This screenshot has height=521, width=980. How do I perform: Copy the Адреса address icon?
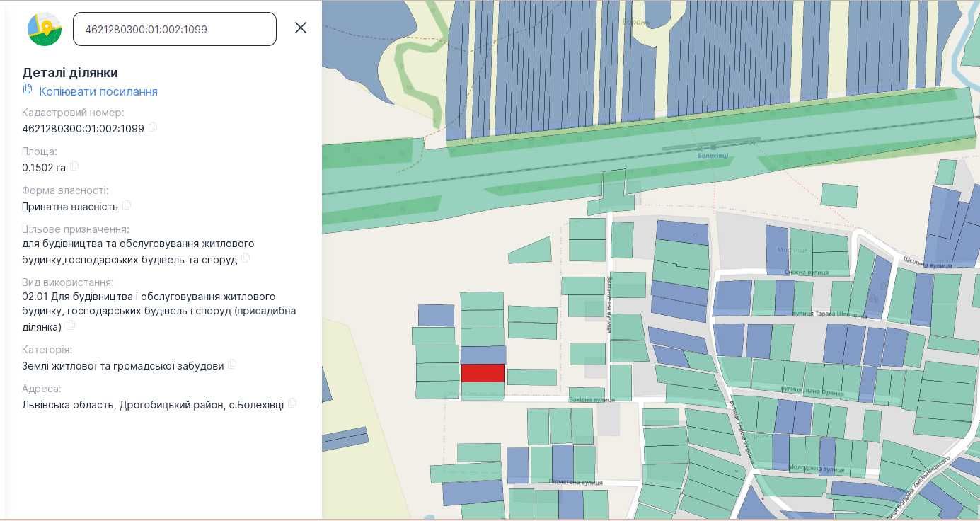(292, 403)
